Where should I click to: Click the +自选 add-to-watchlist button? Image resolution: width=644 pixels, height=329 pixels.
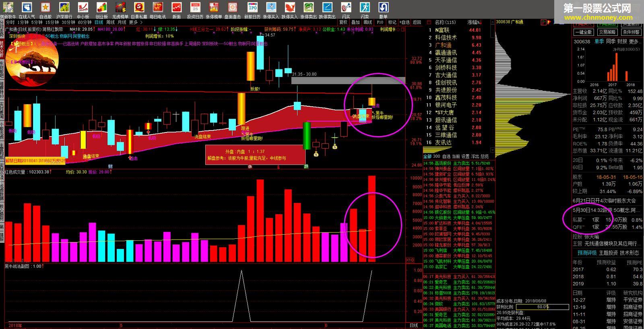click(x=405, y=23)
